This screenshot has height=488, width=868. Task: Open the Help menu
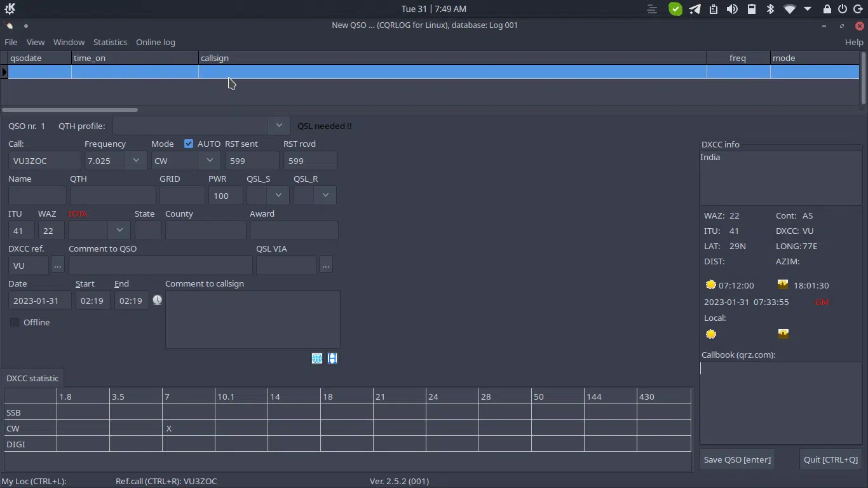click(x=854, y=42)
